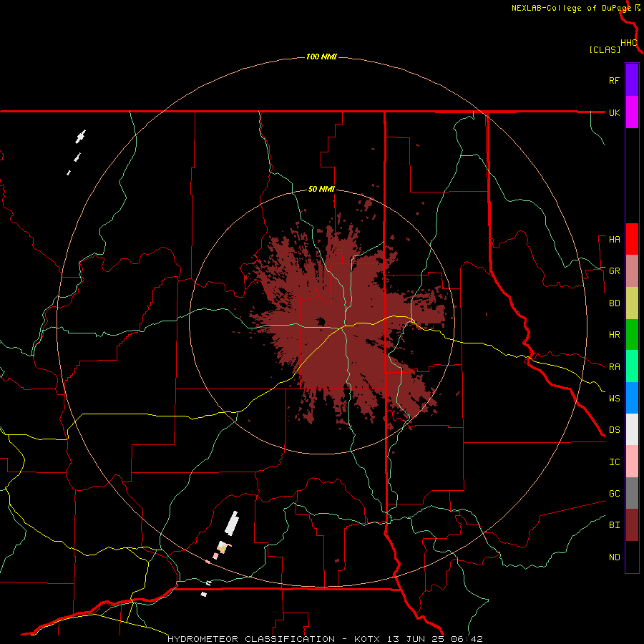Image resolution: width=644 pixels, height=644 pixels.
Task: Click the WS blue legend swatch
Action: (632, 398)
